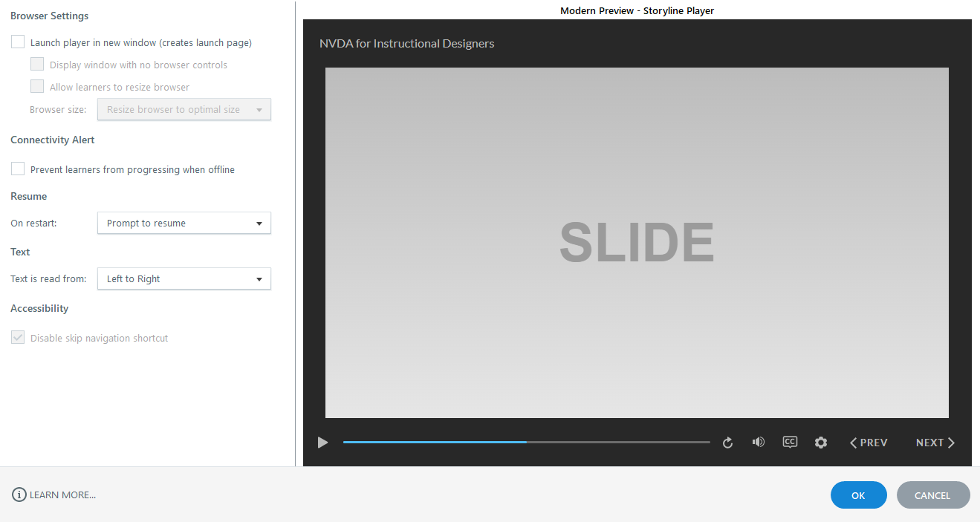Toggle the closed captions CC icon

tap(790, 442)
